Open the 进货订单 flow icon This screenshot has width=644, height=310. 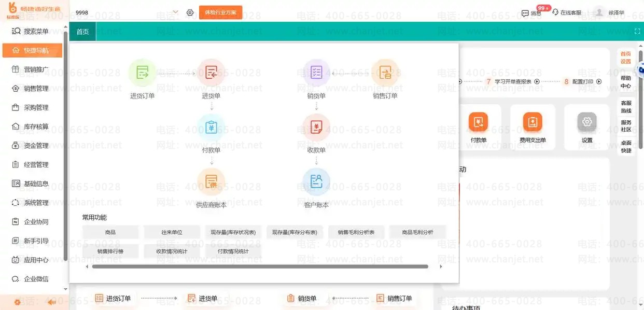[x=142, y=73]
